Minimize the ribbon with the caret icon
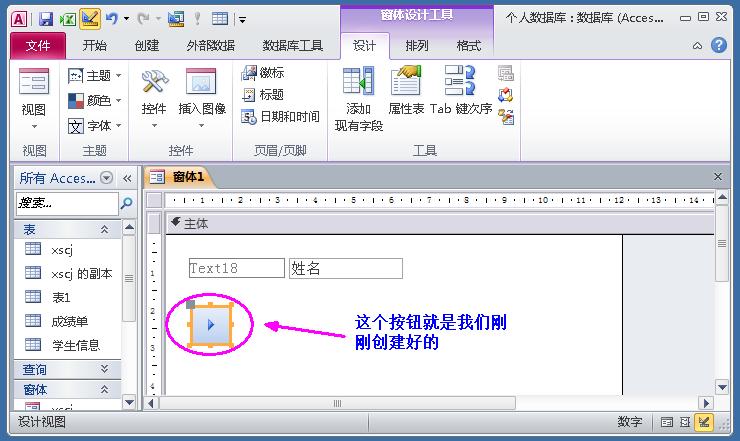This screenshot has width=740, height=441. (697, 45)
